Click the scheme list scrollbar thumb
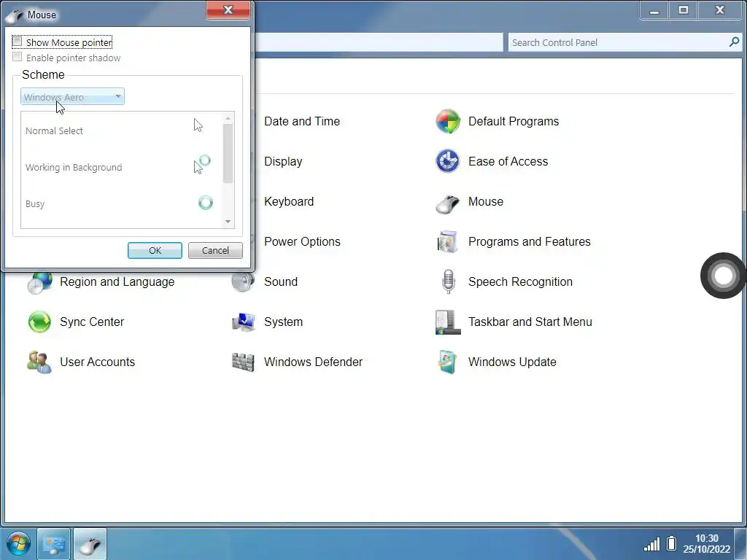The width and height of the screenshot is (747, 560). [228, 153]
